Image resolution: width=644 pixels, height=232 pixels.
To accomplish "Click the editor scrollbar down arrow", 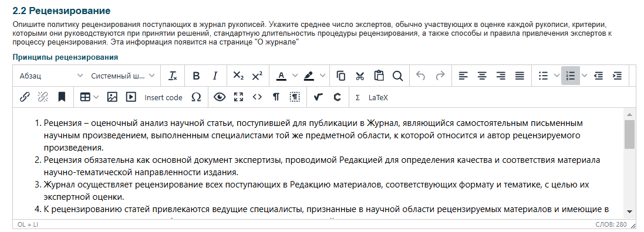I will click(x=630, y=212).
